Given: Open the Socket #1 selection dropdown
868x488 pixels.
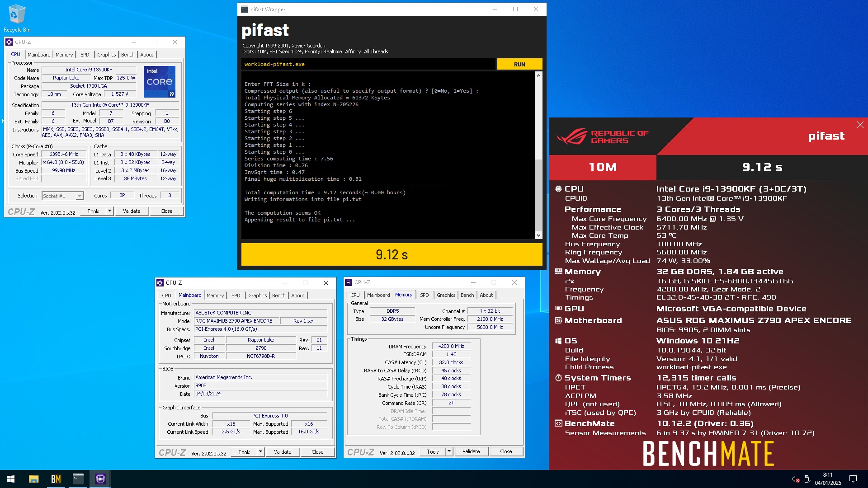Looking at the screenshot, I should click(80, 196).
